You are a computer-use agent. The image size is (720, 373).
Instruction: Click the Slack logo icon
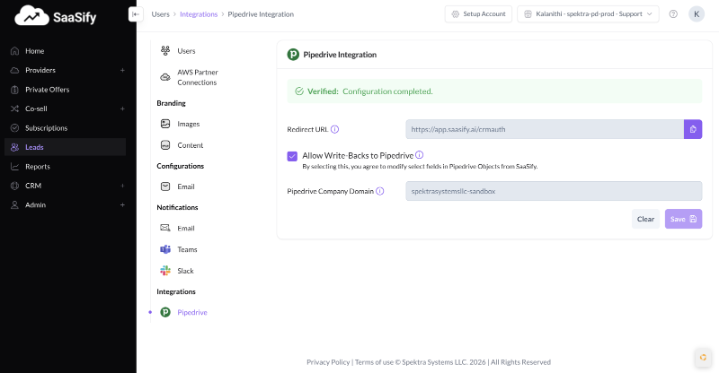coord(165,271)
